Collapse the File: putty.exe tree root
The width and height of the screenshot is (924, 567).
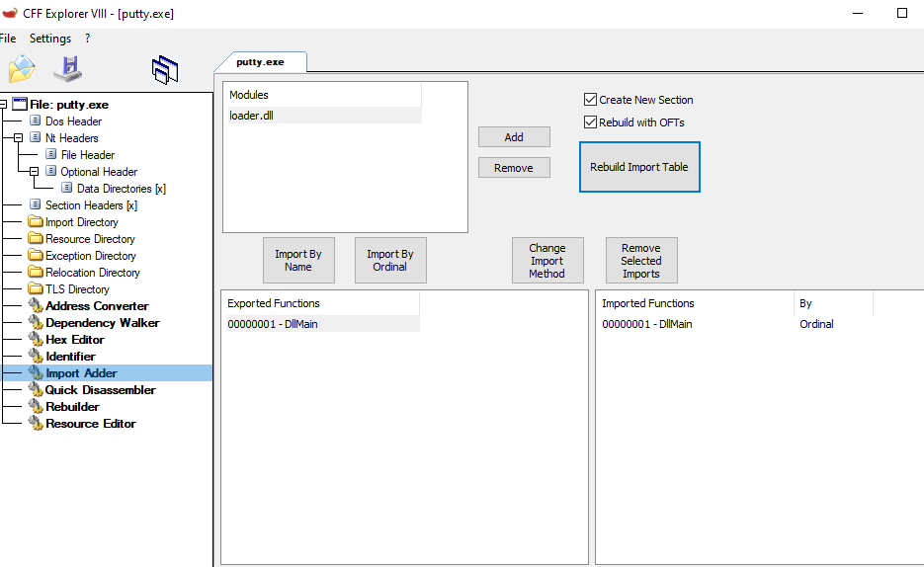pos(4,105)
